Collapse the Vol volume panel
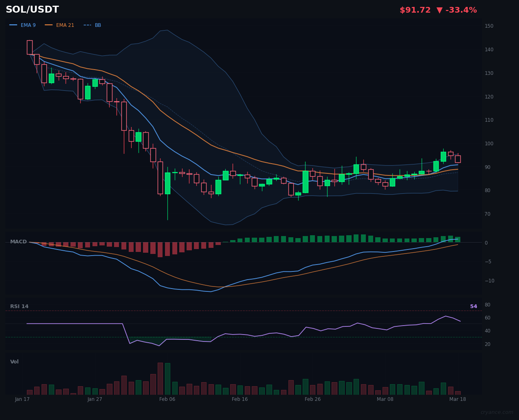Screen dimensions: 519x420 (14, 361)
